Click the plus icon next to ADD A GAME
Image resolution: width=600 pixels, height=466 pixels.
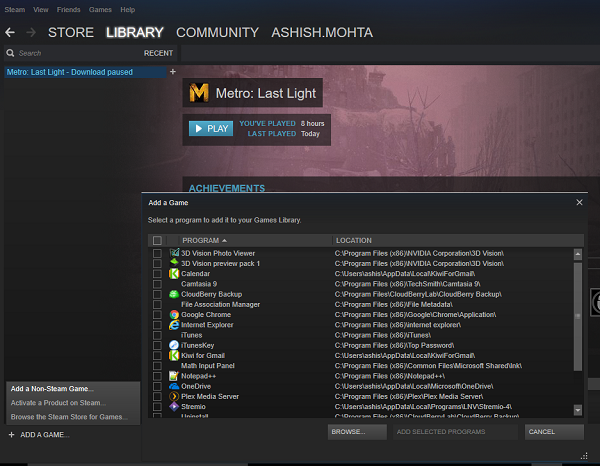point(11,435)
